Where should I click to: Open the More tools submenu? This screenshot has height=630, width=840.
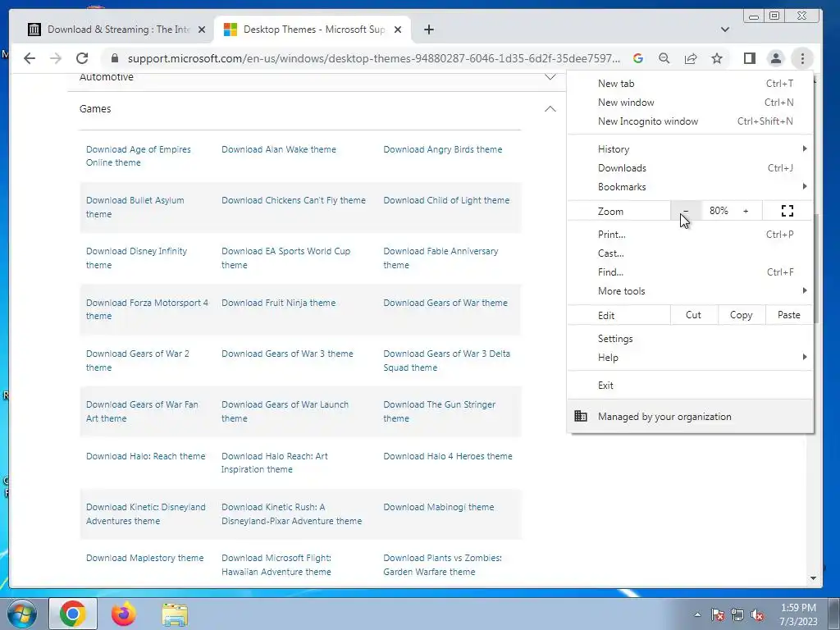point(690,291)
